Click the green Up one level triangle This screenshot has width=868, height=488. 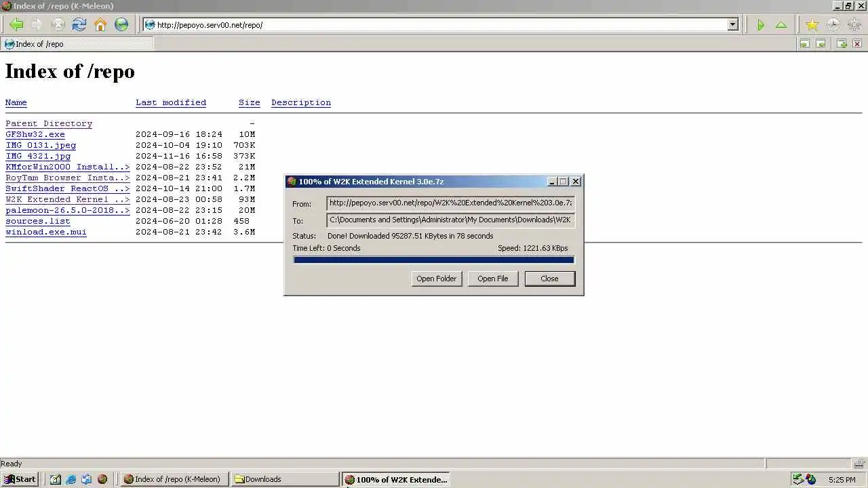click(781, 25)
